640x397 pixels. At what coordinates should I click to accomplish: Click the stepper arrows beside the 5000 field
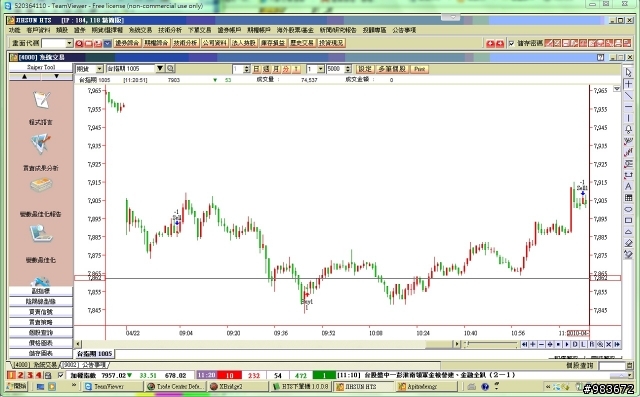[x=348, y=69]
